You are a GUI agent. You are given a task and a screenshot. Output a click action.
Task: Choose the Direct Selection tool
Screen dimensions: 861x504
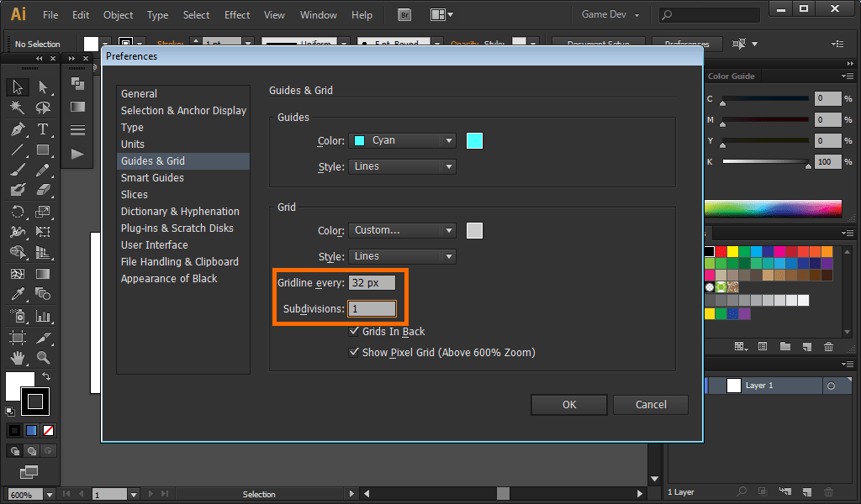point(43,87)
